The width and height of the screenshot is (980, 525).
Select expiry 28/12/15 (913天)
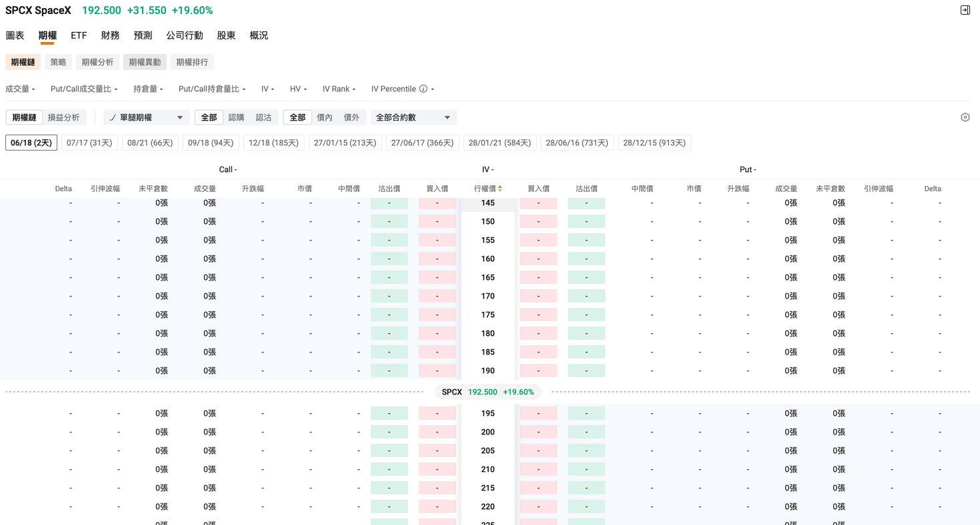(655, 143)
